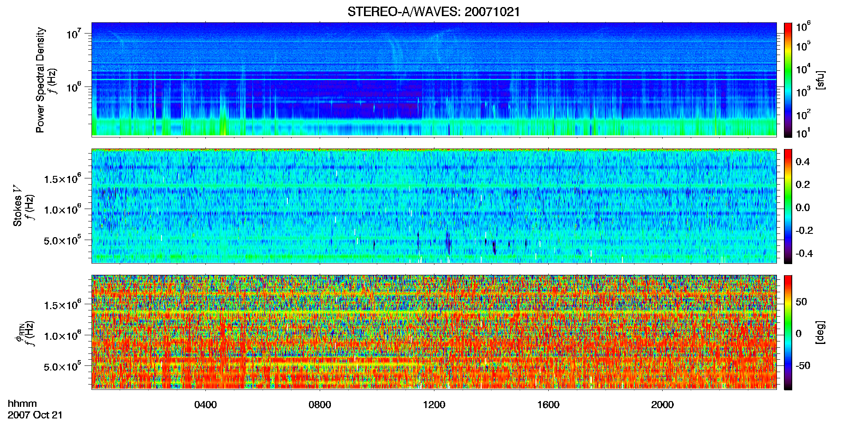
Task: Click the 10^5 color scale value
Action: pyautogui.click(x=803, y=46)
